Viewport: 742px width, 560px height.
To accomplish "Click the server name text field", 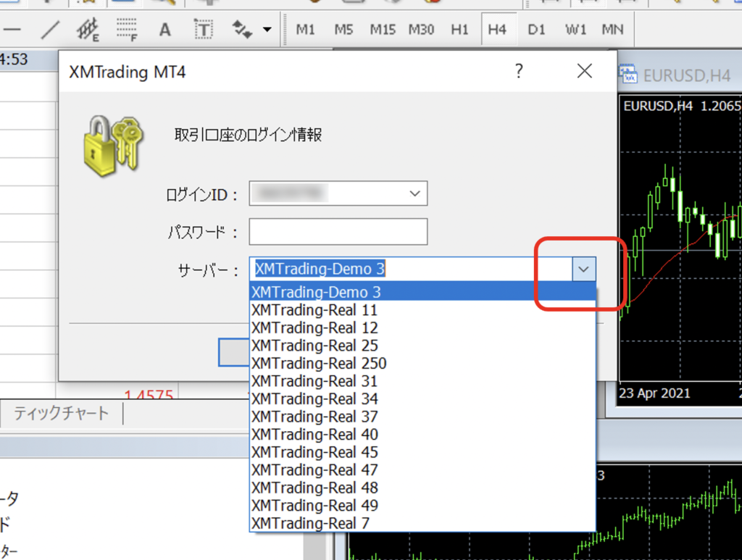I will [x=411, y=269].
